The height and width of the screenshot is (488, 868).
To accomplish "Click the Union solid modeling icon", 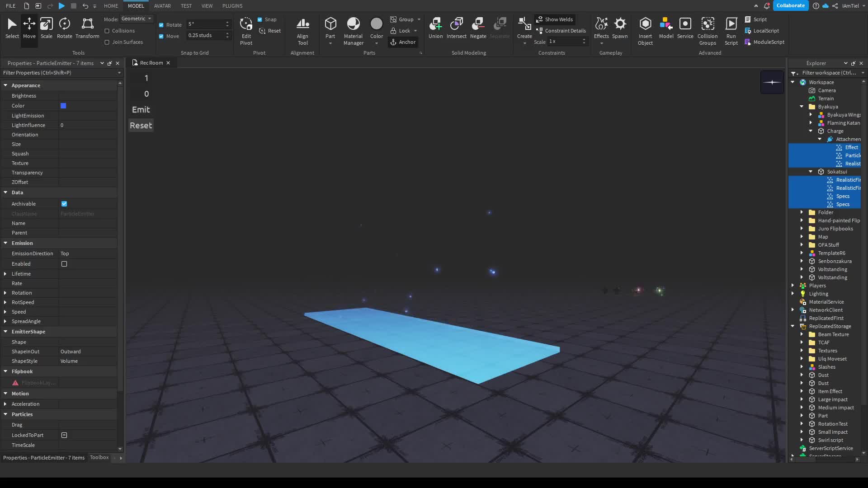I will (435, 28).
